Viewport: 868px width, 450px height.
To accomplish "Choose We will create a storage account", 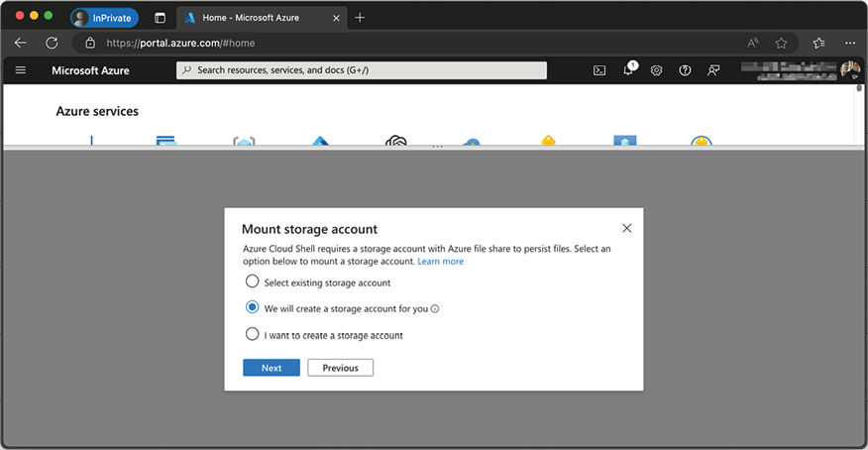I will [252, 307].
